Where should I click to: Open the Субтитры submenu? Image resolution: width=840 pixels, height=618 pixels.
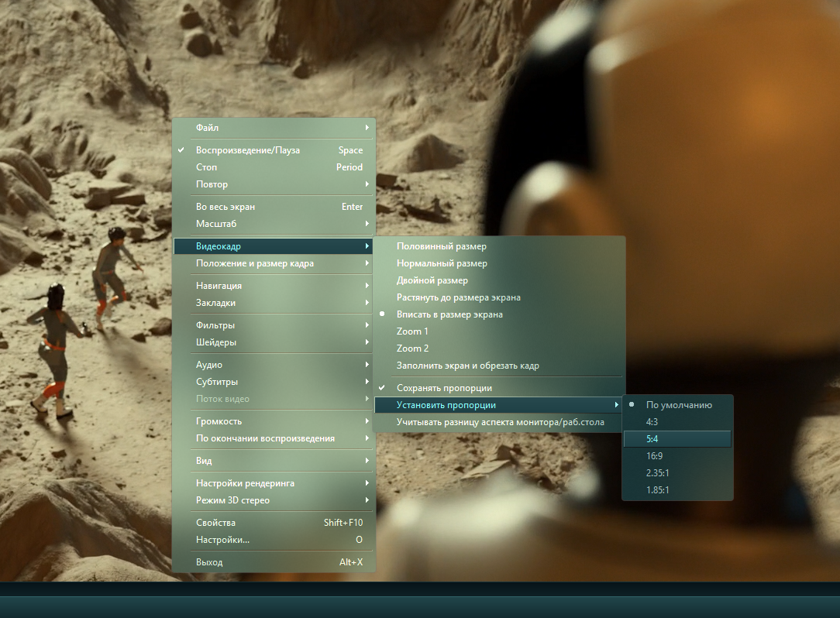point(274,383)
